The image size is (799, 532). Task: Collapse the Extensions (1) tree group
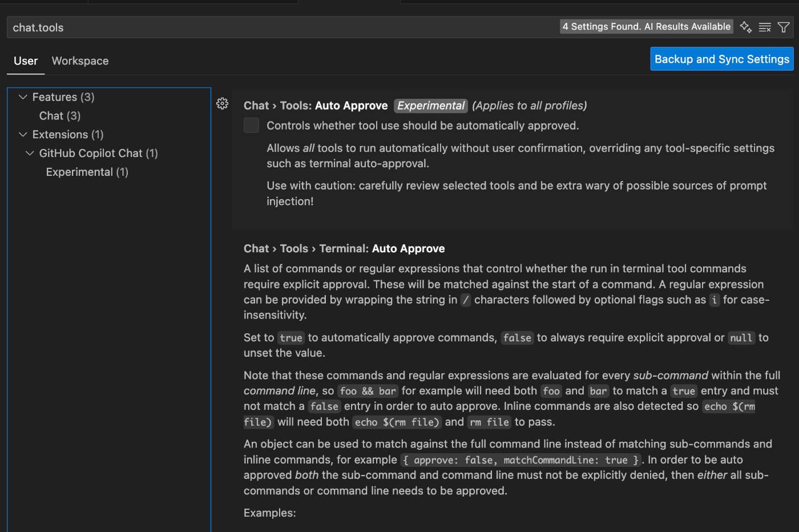point(23,134)
